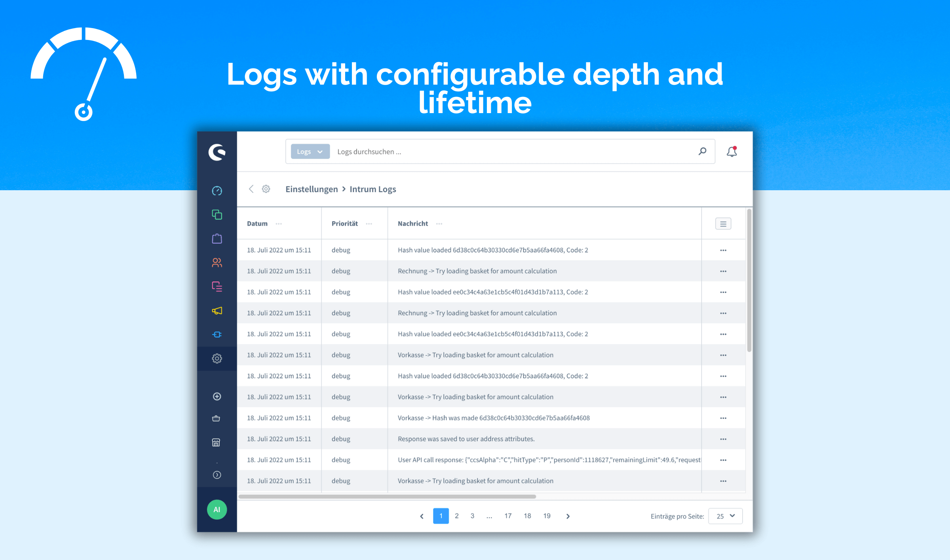Sort by the Priorität column header

click(x=345, y=223)
